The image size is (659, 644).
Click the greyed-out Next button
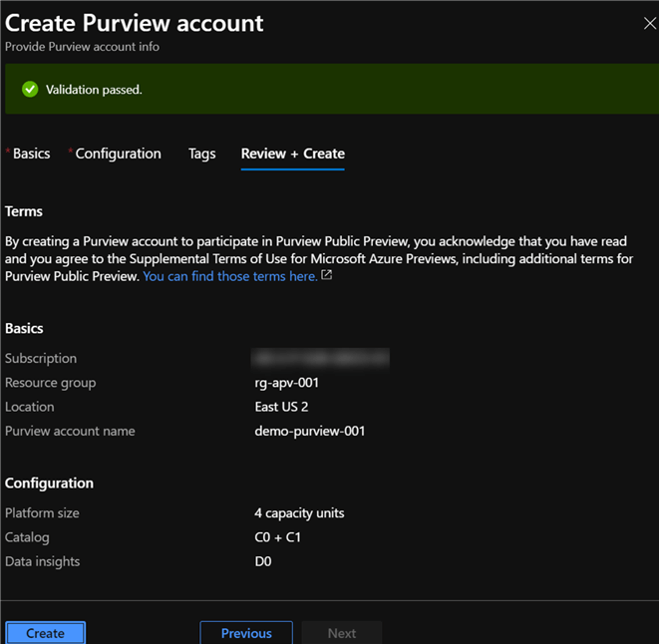click(x=341, y=633)
